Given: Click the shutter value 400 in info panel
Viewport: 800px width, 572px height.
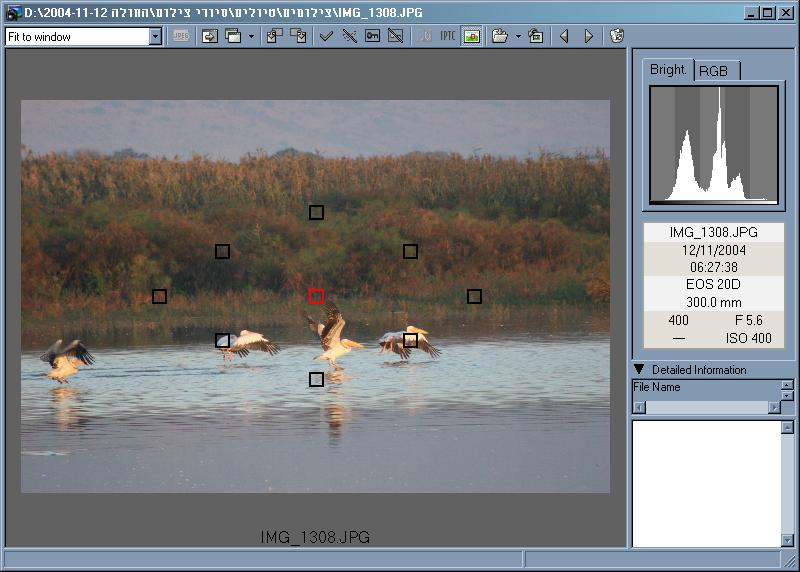Looking at the screenshot, I should coord(678,320).
